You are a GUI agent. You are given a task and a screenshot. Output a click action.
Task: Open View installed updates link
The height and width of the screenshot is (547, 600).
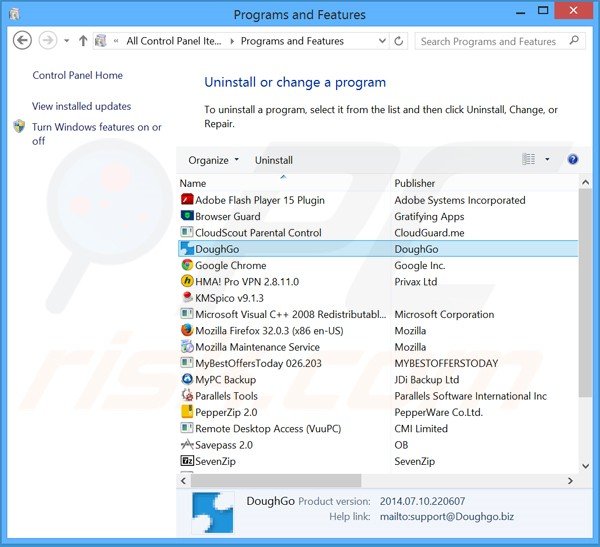[82, 106]
